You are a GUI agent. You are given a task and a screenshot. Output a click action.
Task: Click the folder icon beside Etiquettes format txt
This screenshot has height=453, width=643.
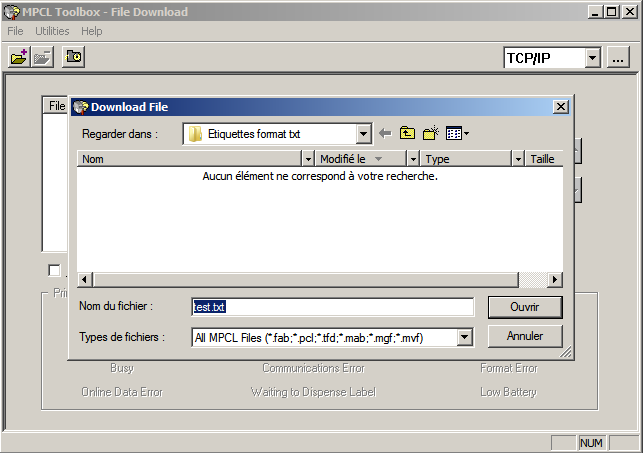tap(196, 134)
